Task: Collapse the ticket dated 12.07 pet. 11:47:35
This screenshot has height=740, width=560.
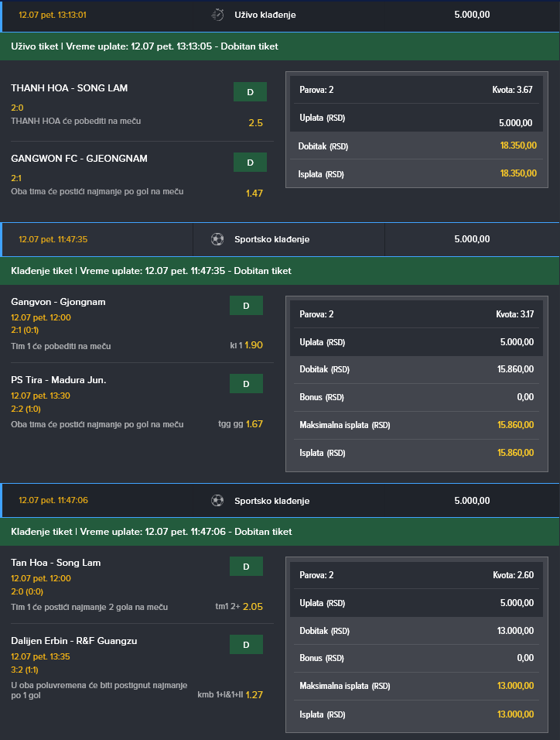Action: point(53,239)
